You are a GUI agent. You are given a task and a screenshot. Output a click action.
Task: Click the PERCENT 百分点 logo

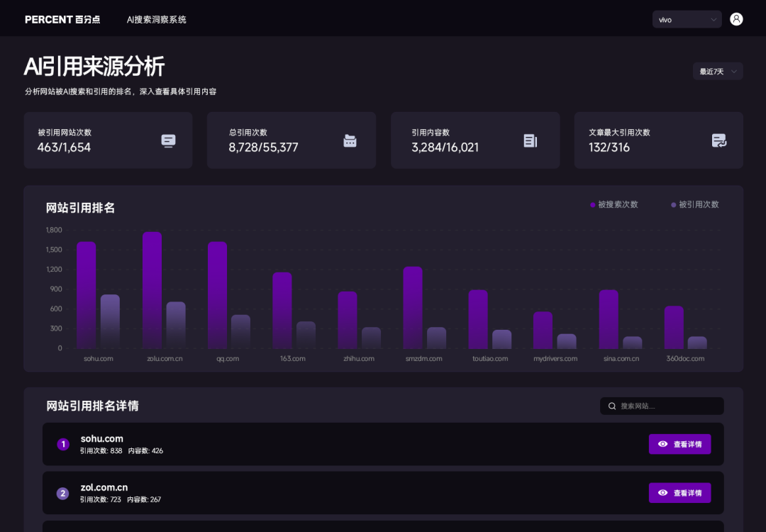click(x=62, y=19)
